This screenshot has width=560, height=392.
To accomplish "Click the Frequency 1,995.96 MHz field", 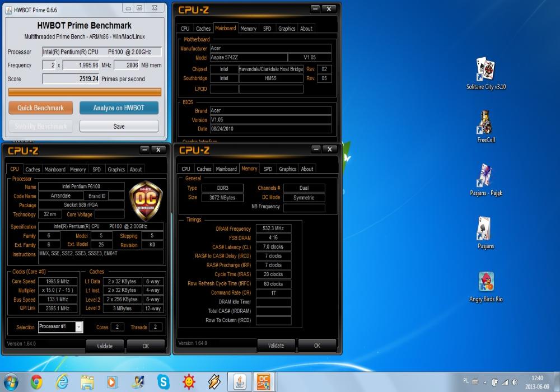I will pyautogui.click(x=81, y=66).
